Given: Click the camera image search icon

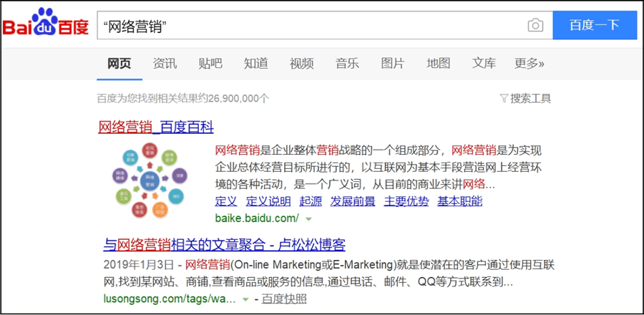Looking at the screenshot, I should point(535,26).
